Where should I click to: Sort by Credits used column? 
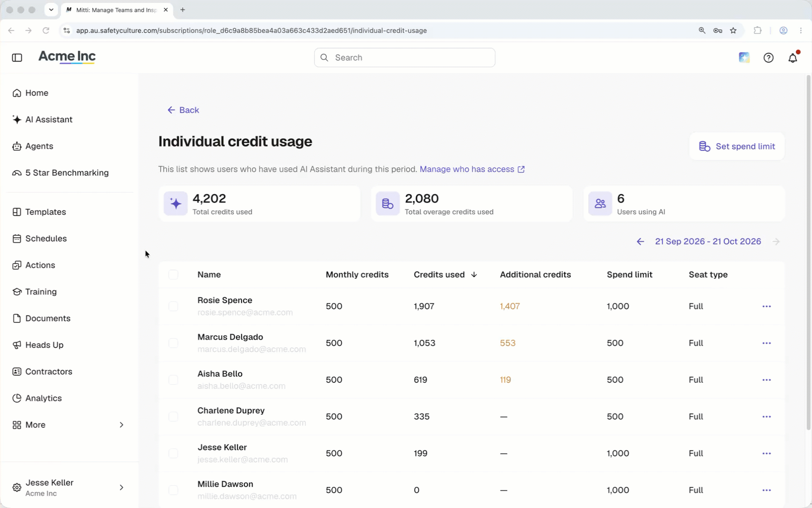(445, 275)
